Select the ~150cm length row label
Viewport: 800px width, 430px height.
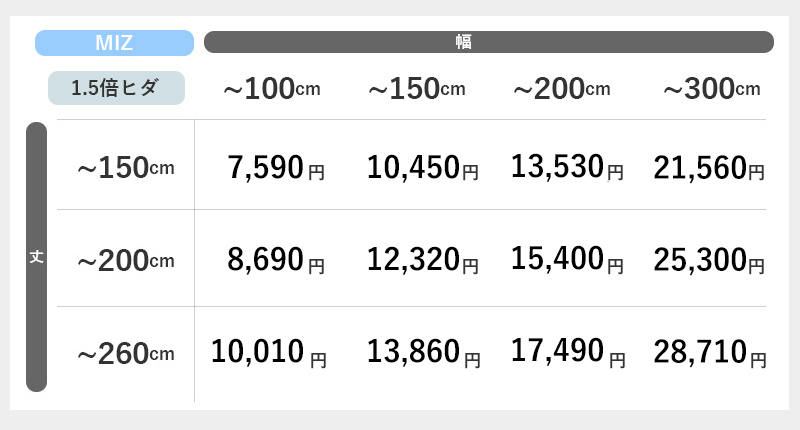126,168
